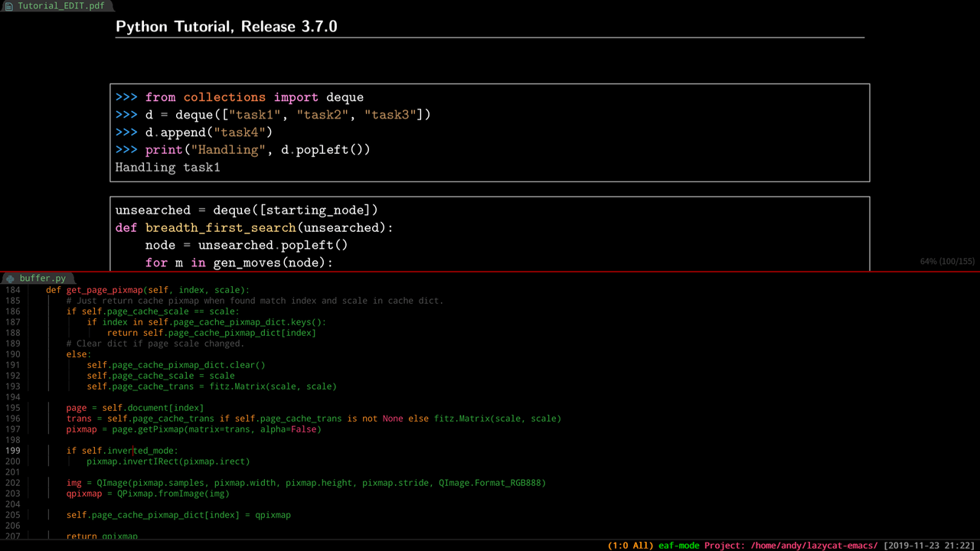The image size is (980, 551).
Task: Click the (1:0 All) position indicator
Action: (631, 546)
